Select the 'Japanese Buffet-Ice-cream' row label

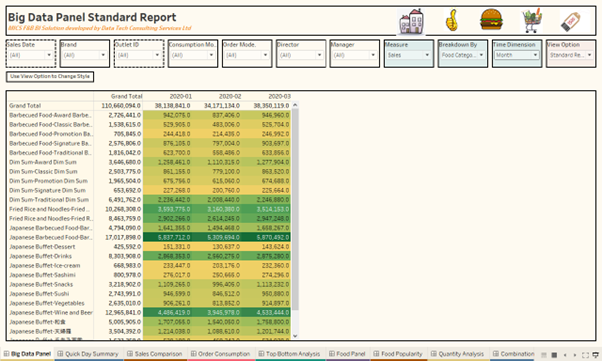point(45,265)
